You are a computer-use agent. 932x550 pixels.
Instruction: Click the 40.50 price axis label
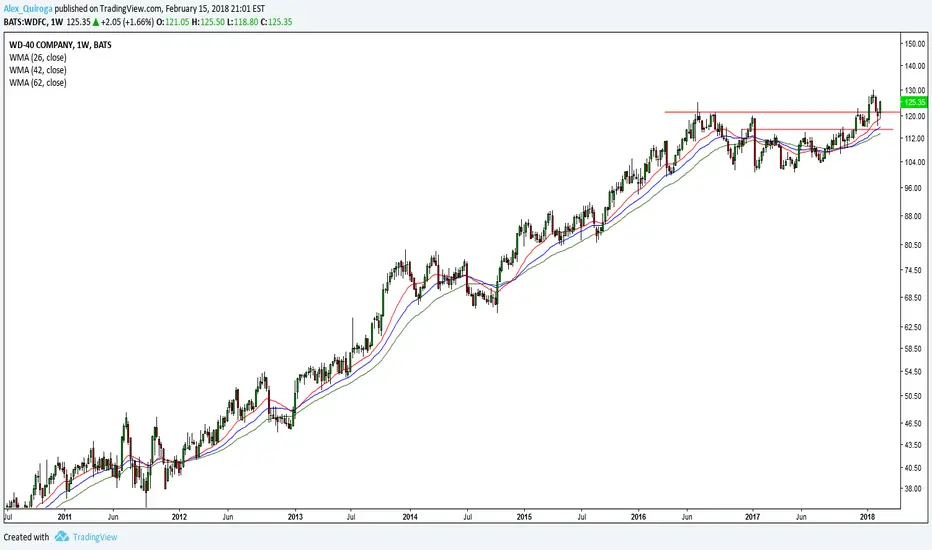tap(915, 468)
